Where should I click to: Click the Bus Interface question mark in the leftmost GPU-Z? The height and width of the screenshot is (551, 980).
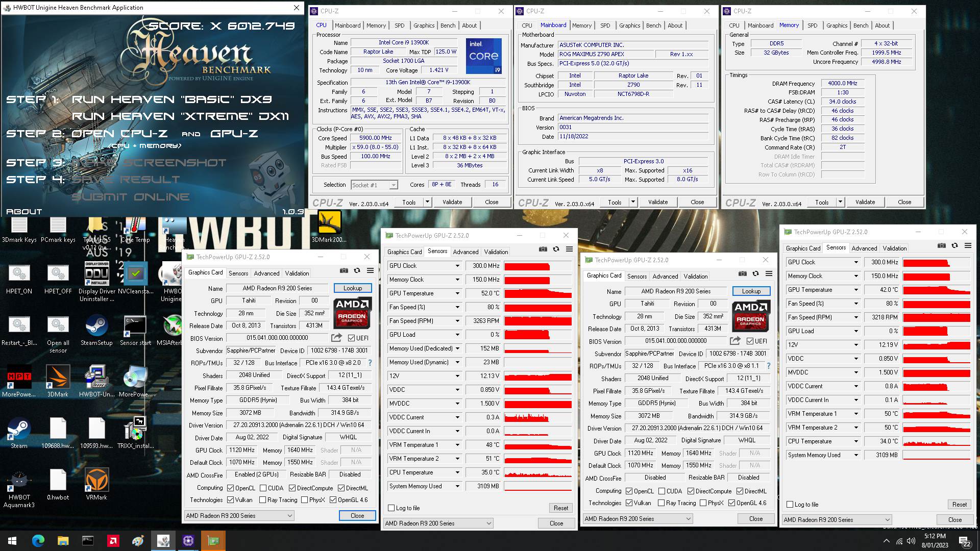click(370, 363)
